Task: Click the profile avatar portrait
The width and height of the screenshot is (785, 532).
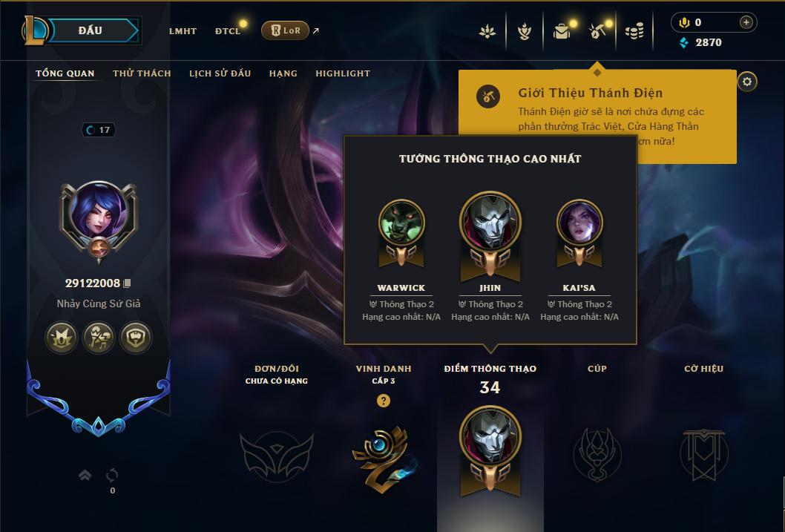Action: coord(99,214)
